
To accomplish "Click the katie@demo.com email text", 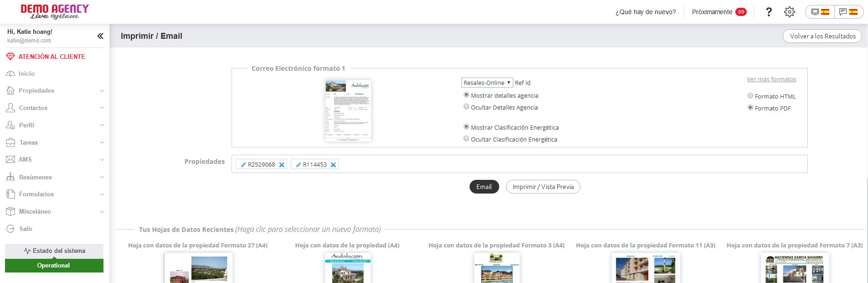I will (29, 41).
